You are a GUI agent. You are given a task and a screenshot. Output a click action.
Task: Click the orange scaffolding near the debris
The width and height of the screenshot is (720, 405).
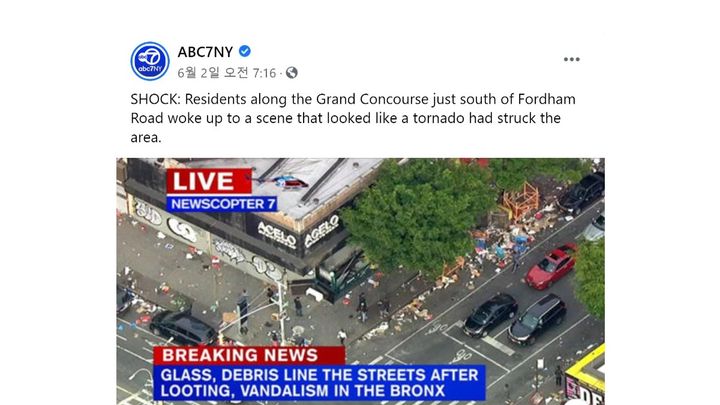(521, 200)
